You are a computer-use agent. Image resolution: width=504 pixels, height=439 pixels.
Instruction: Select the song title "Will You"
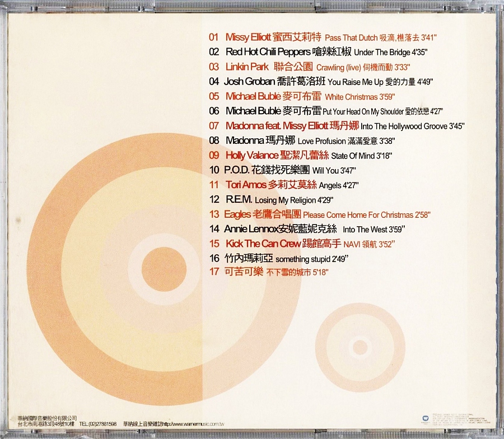325,171
